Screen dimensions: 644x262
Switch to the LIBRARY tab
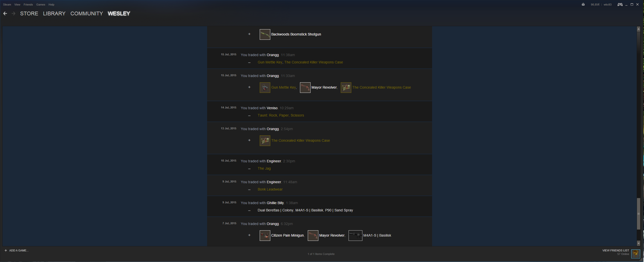pyautogui.click(x=54, y=14)
